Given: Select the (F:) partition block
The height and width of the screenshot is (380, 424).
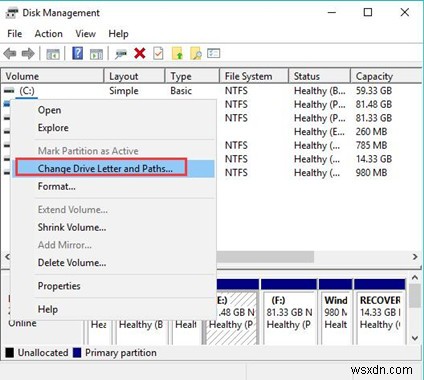Looking at the screenshot, I should pos(289,312).
